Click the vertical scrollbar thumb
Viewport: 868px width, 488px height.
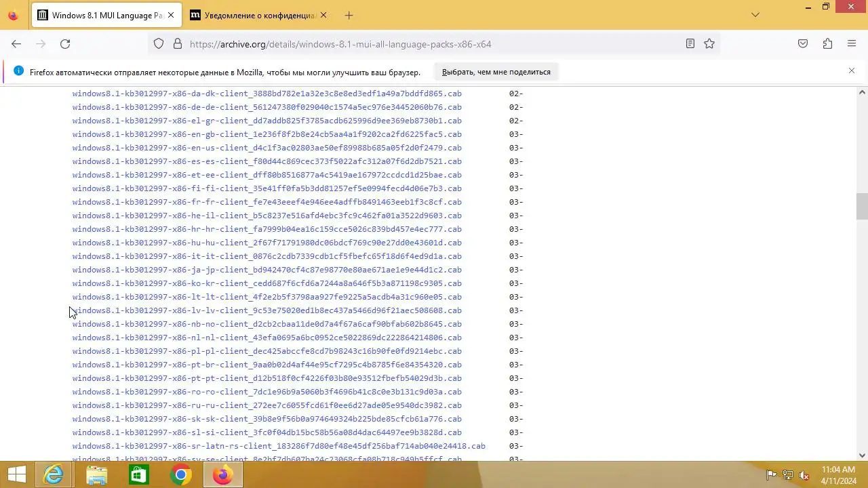click(x=862, y=207)
